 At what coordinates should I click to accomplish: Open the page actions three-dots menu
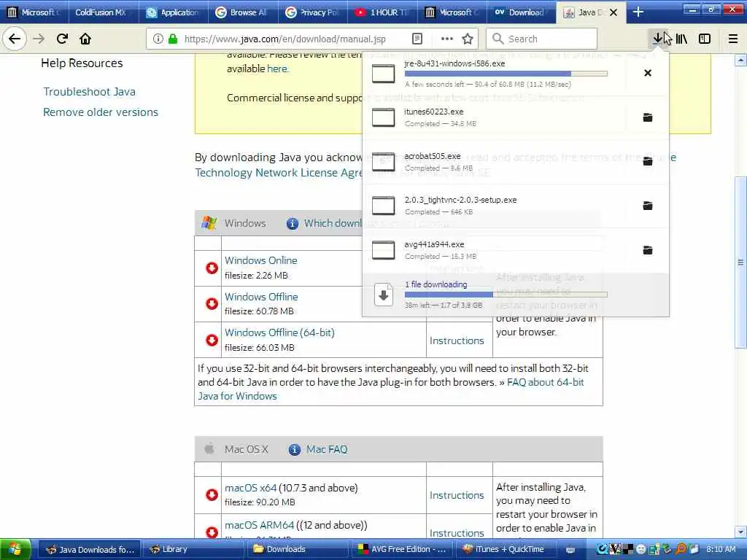point(447,39)
